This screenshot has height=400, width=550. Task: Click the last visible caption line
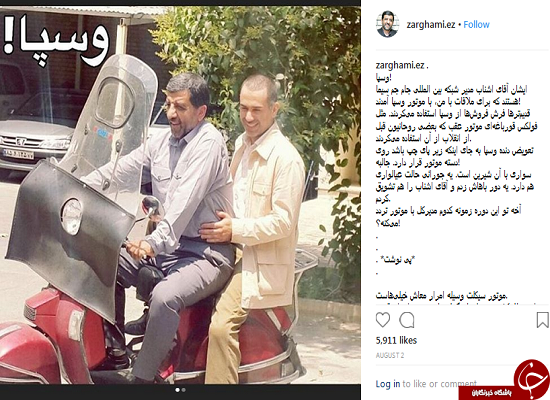tap(441, 296)
